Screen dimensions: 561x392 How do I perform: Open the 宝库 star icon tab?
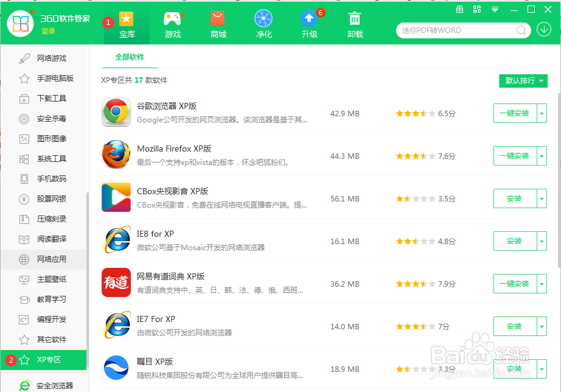[x=127, y=25]
